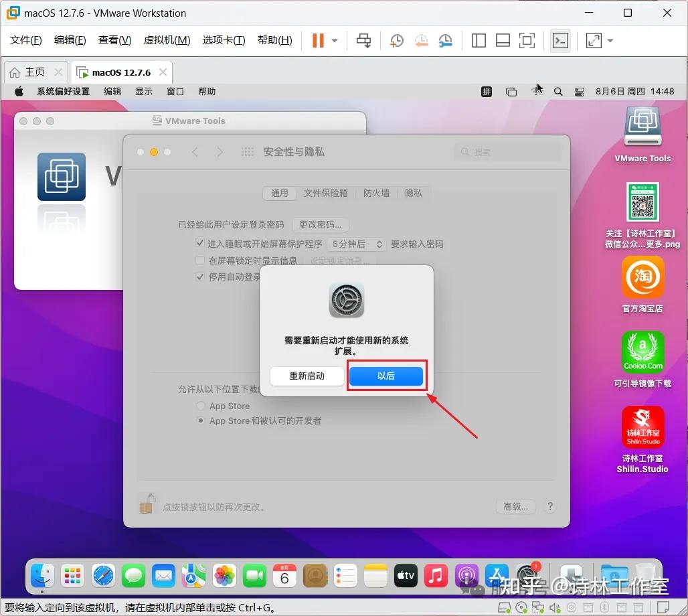Screen dimensions: 688x616
Task: Toggle 停用自动登录 checkbox
Action: [x=199, y=277]
